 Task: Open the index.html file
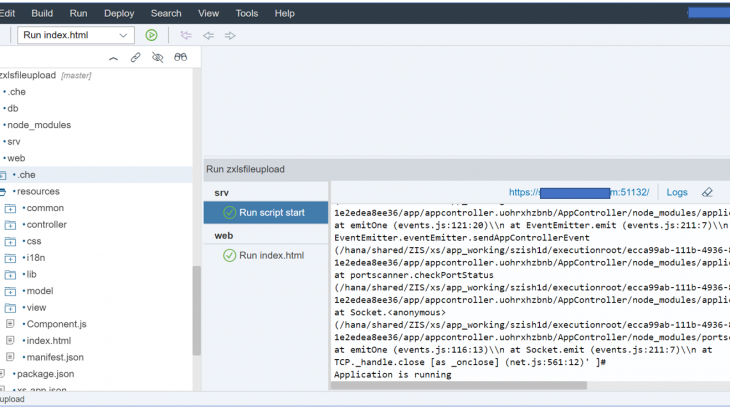49,341
